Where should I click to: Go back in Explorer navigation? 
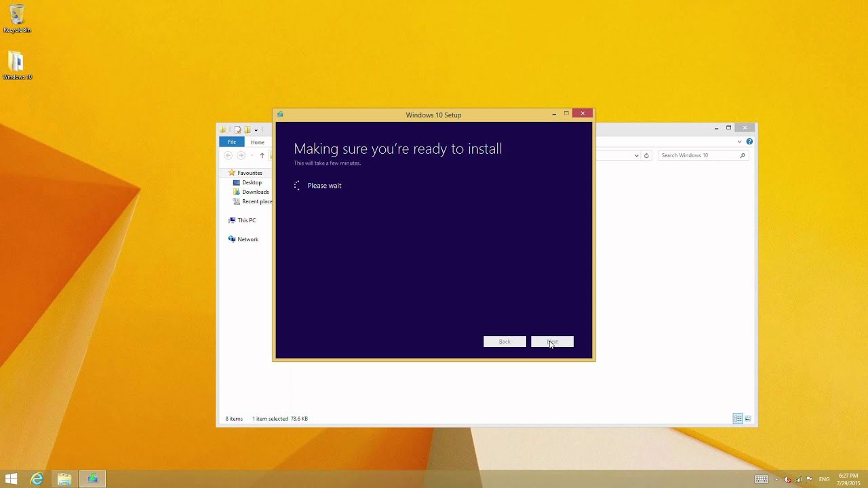point(228,155)
